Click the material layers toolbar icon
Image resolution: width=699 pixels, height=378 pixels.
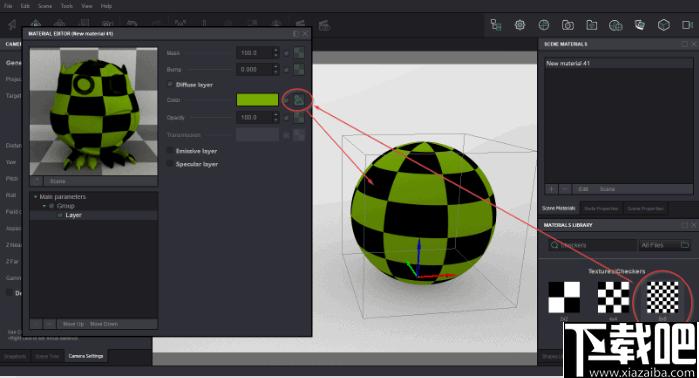(640, 25)
